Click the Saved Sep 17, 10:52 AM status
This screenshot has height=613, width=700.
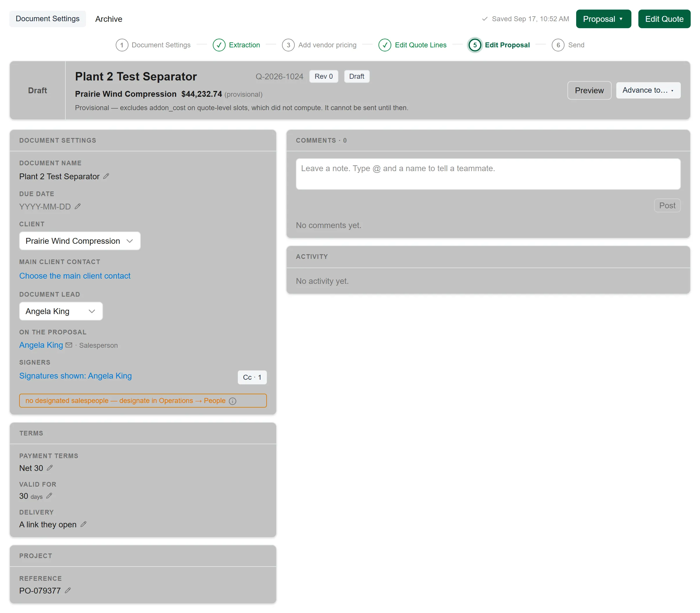(x=525, y=19)
